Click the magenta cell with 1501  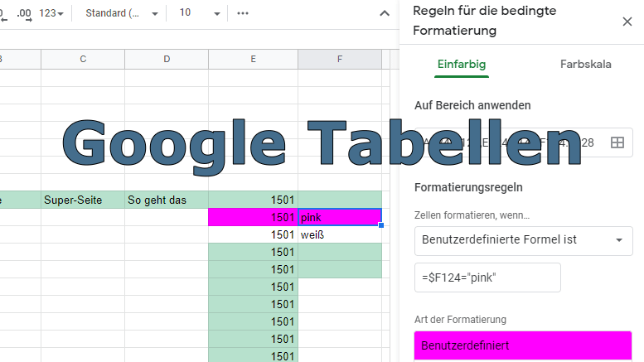[254, 217]
